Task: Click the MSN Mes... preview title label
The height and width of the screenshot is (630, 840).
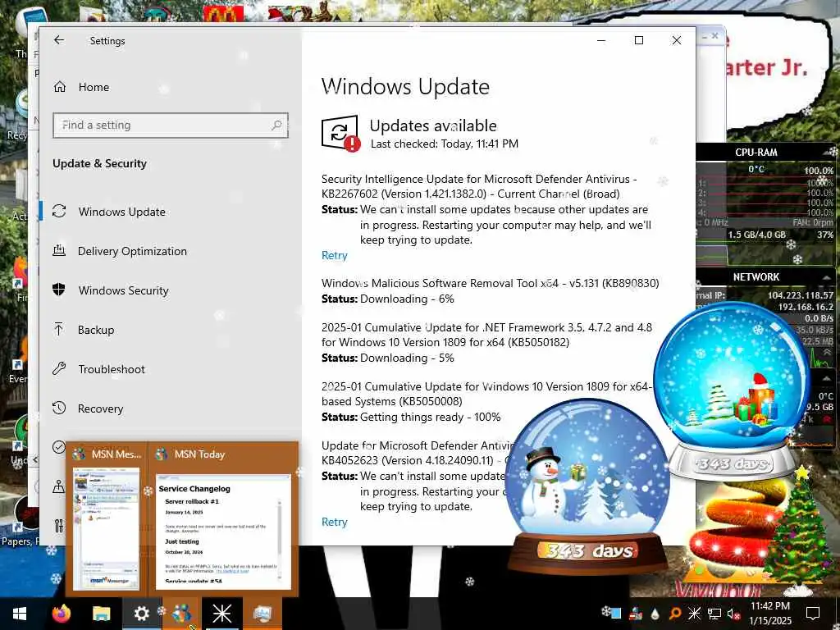Action: pyautogui.click(x=116, y=454)
